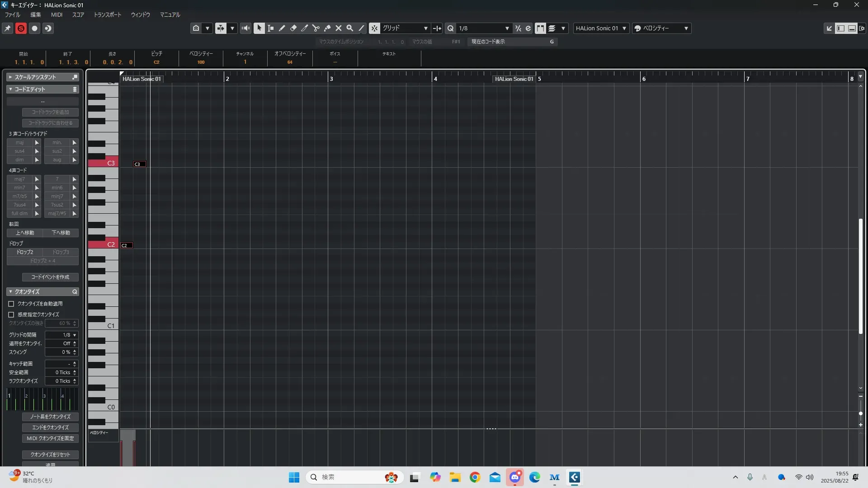Check 感度指定クオンタイズ option
Image resolution: width=868 pixels, height=488 pixels.
click(x=11, y=314)
